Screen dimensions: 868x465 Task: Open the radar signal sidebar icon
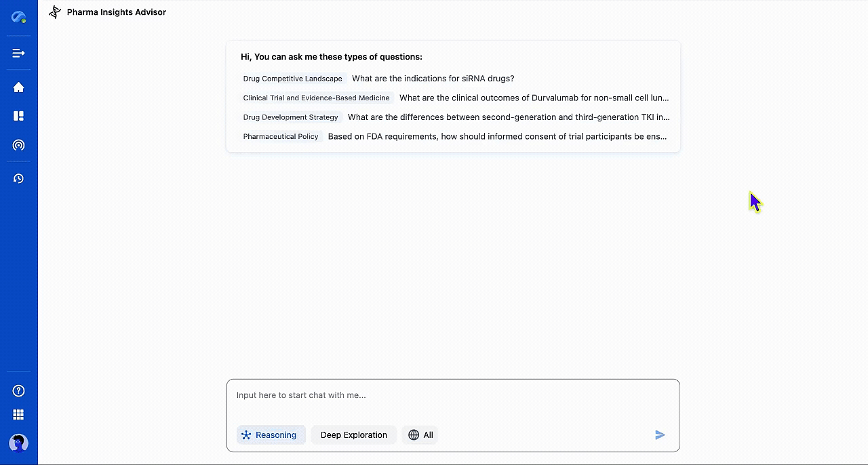18,145
